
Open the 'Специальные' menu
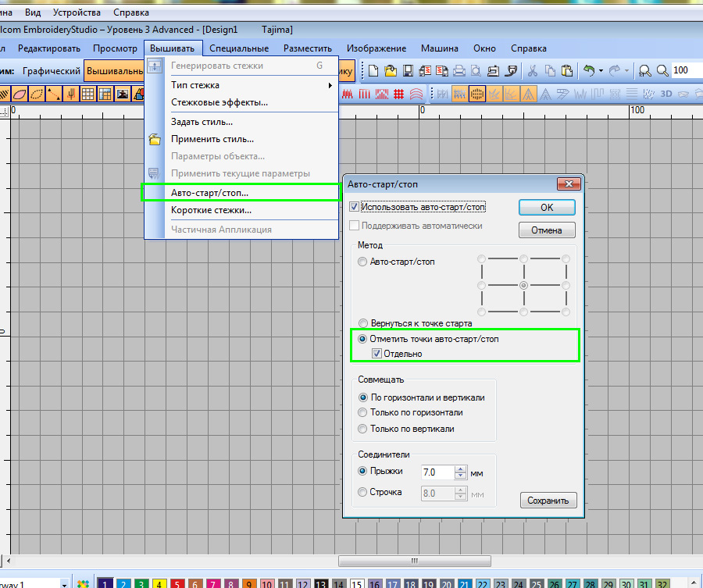[239, 48]
